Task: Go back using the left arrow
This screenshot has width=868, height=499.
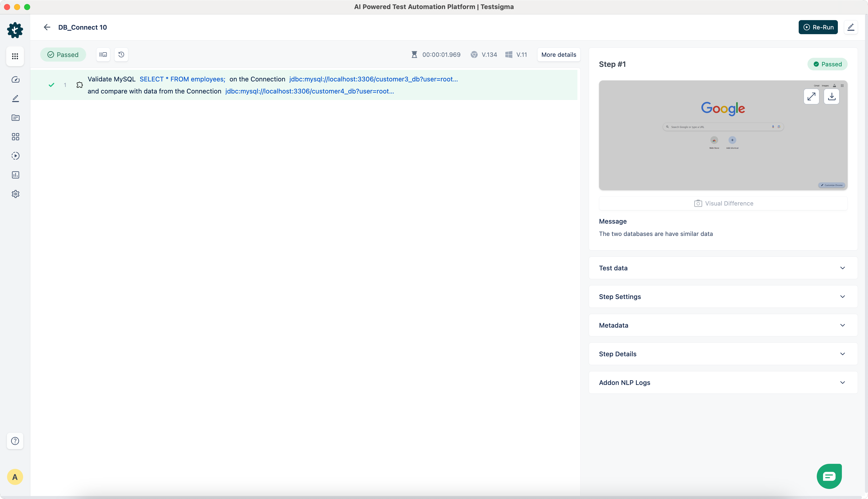Action: pos(47,27)
